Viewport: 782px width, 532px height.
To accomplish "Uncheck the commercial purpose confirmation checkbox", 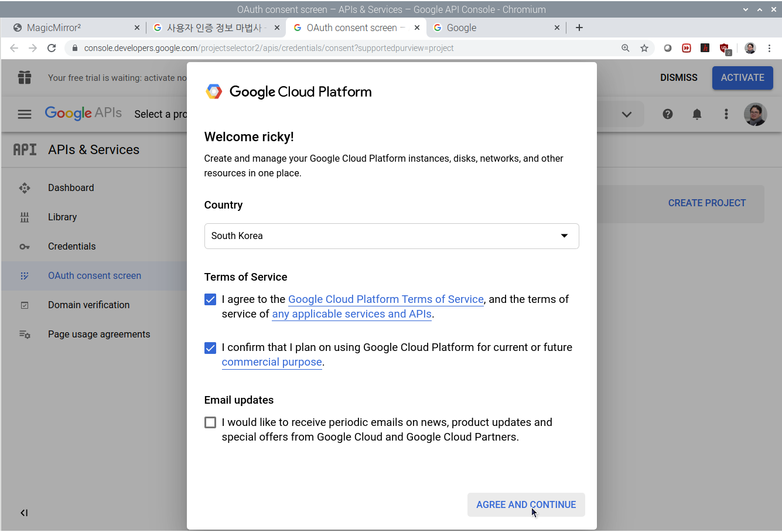I will pyautogui.click(x=210, y=347).
